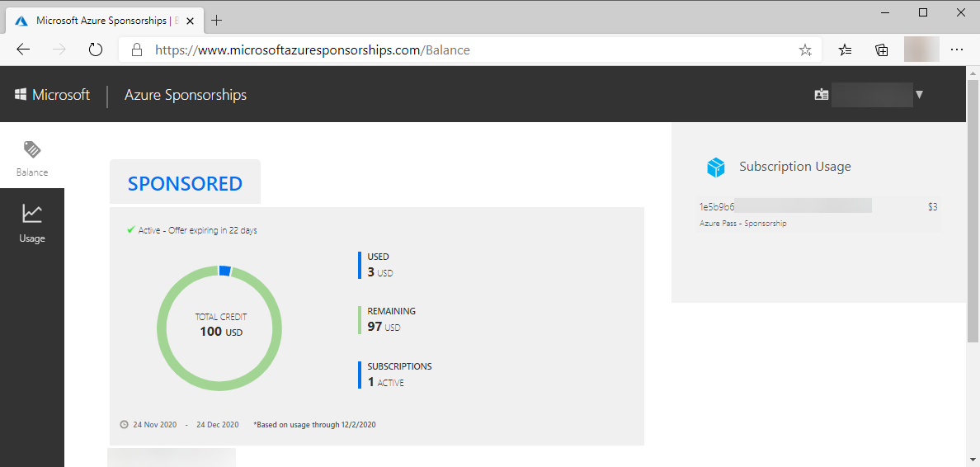This screenshot has width=980, height=467.
Task: Click the Azure Pass - Sponsorship label
Action: point(742,223)
